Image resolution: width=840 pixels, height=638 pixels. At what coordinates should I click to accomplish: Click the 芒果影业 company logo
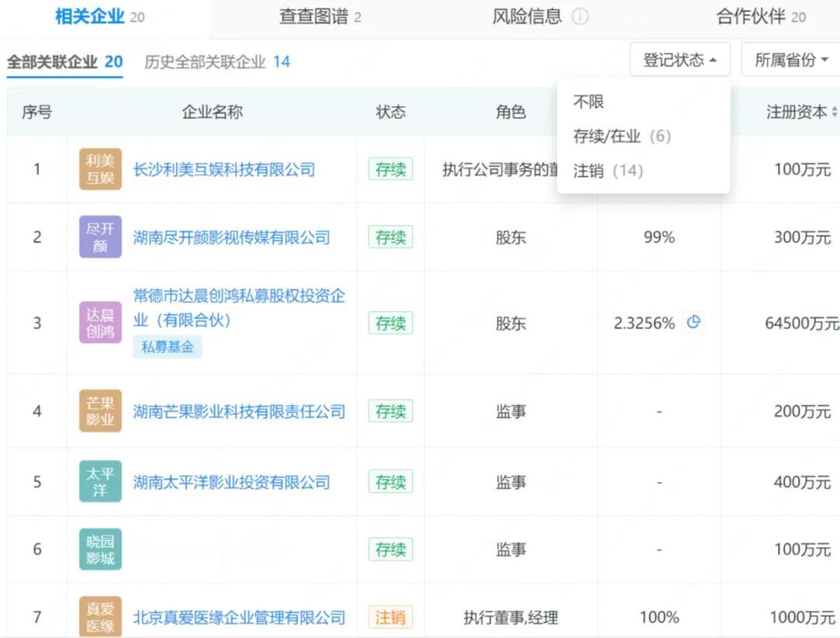click(100, 411)
